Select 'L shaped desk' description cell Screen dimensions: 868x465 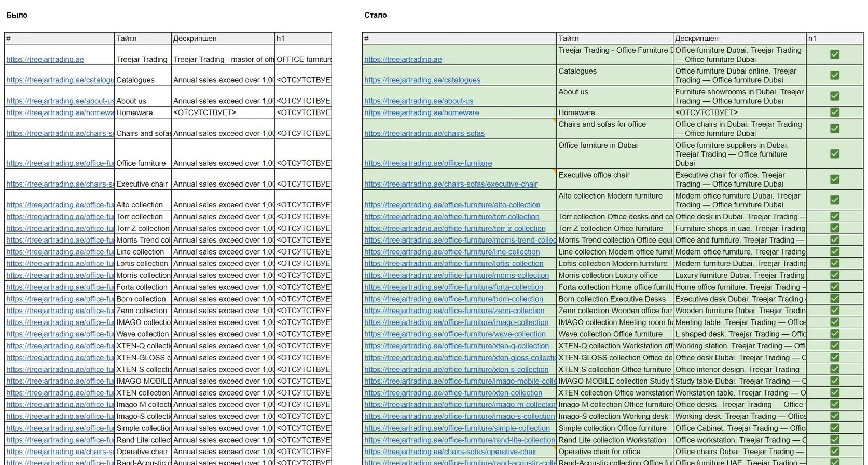740,334
